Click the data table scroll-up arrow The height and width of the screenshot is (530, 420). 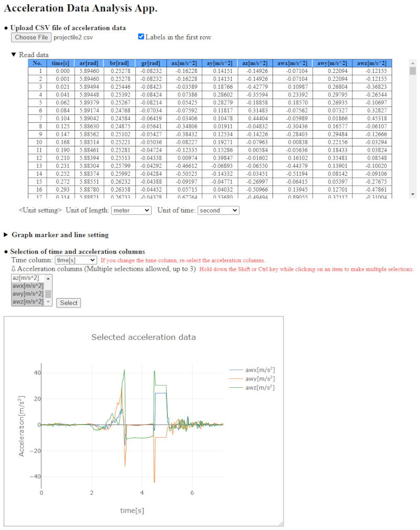[413, 62]
